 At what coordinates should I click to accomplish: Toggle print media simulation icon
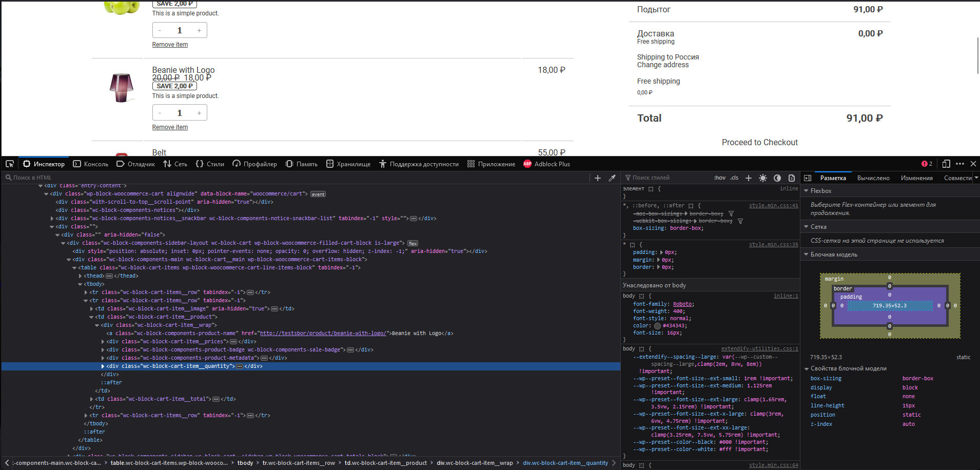(792, 178)
